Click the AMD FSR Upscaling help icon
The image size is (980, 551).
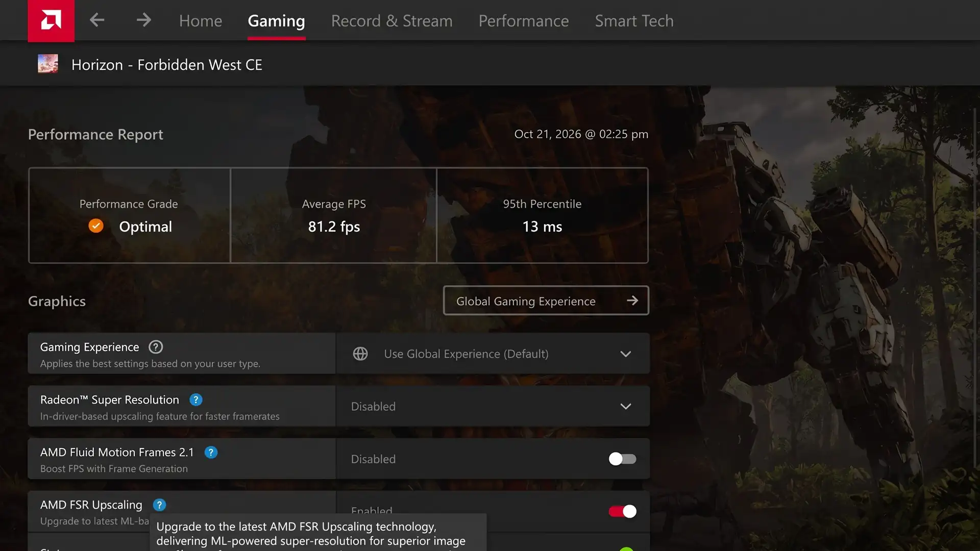pyautogui.click(x=159, y=505)
